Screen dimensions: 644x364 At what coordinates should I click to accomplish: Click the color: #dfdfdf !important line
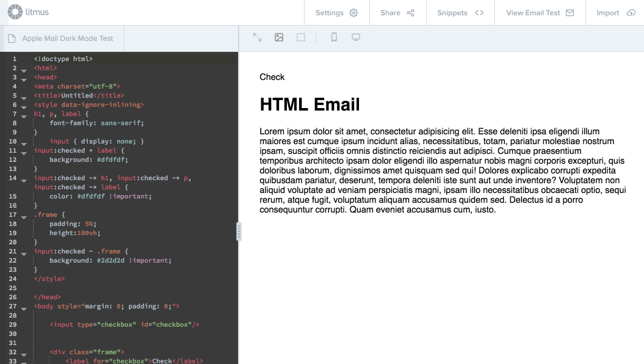coord(101,196)
